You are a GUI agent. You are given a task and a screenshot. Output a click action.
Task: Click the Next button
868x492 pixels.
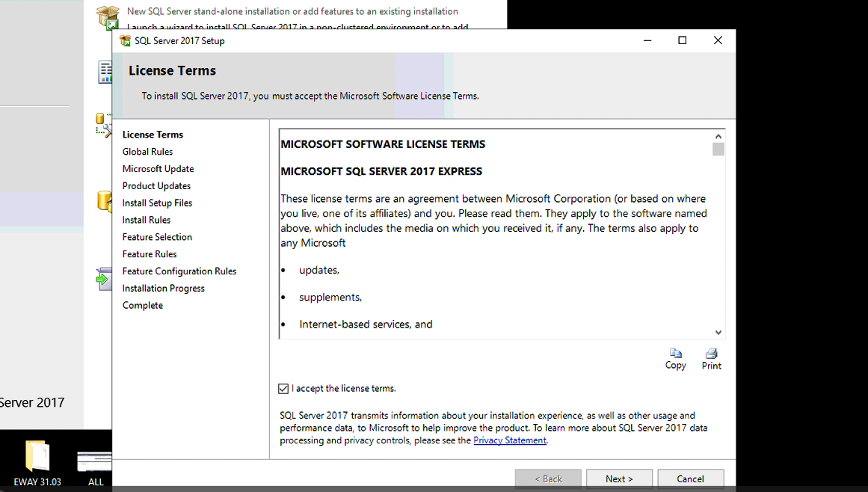tap(619, 479)
